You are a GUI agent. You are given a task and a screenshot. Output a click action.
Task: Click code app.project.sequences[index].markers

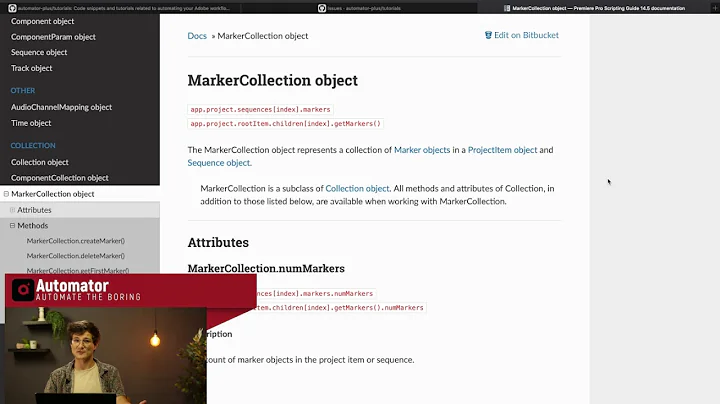pos(260,110)
